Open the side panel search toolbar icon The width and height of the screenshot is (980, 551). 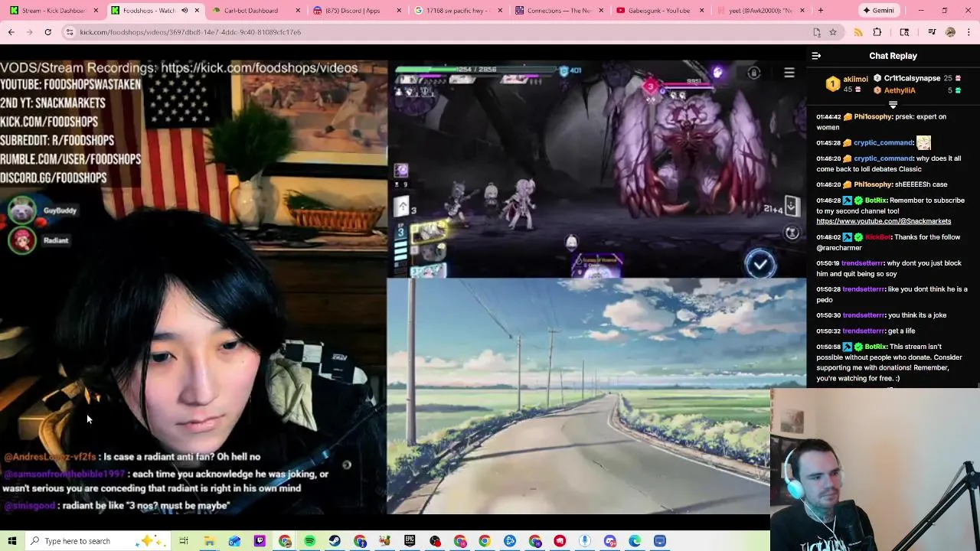(x=904, y=32)
